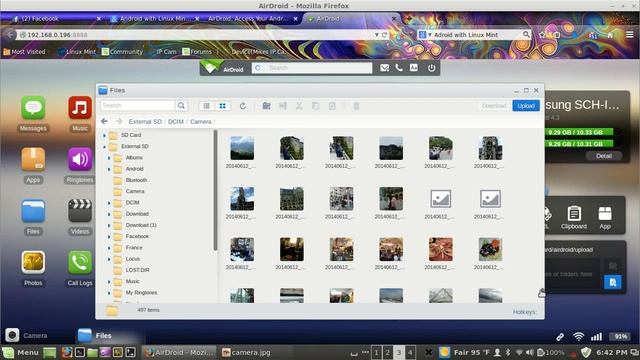Refresh the Files window listing

point(243,106)
